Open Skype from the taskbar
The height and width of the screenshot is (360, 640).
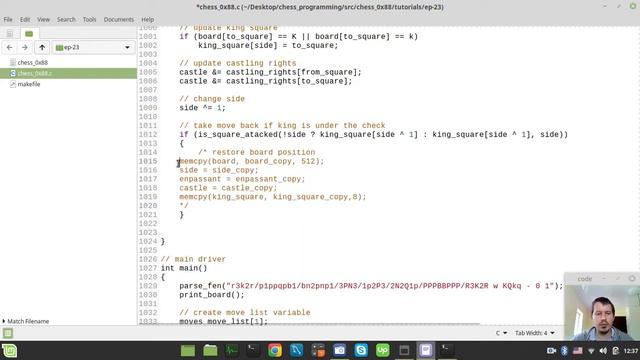click(x=361, y=351)
